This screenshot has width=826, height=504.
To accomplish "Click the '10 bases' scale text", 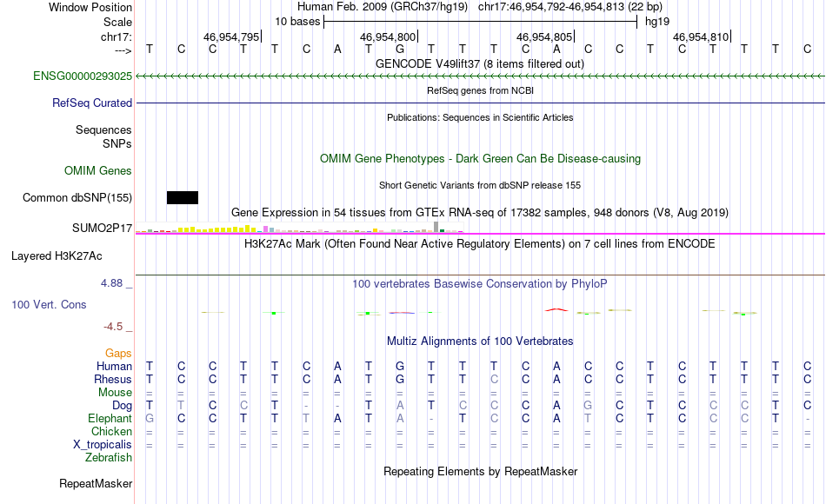I will click(297, 22).
